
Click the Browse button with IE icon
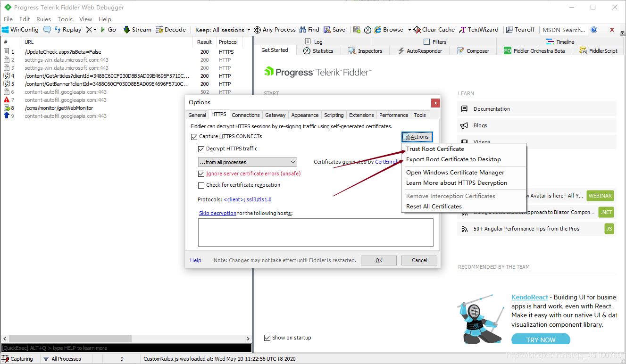click(389, 29)
